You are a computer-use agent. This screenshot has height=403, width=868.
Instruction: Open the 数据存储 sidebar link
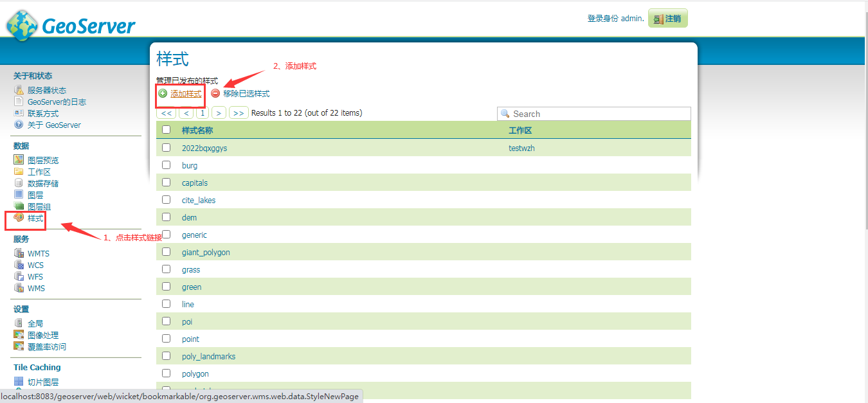pyautogui.click(x=43, y=184)
